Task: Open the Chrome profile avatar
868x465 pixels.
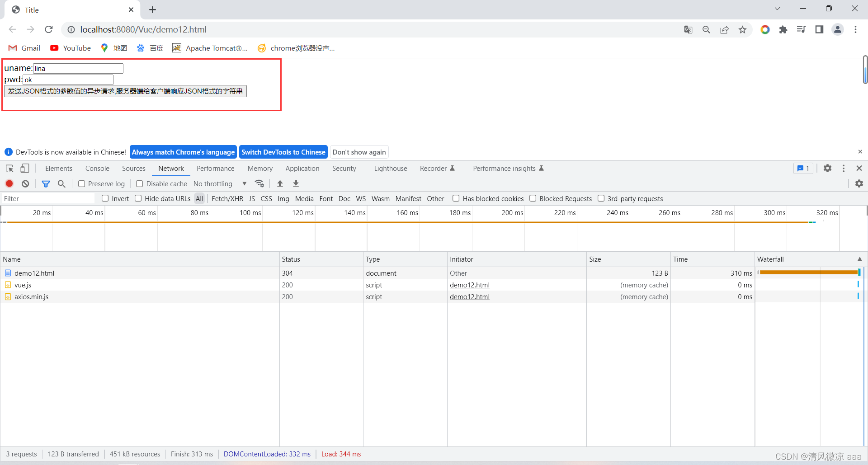Action: 838,29
